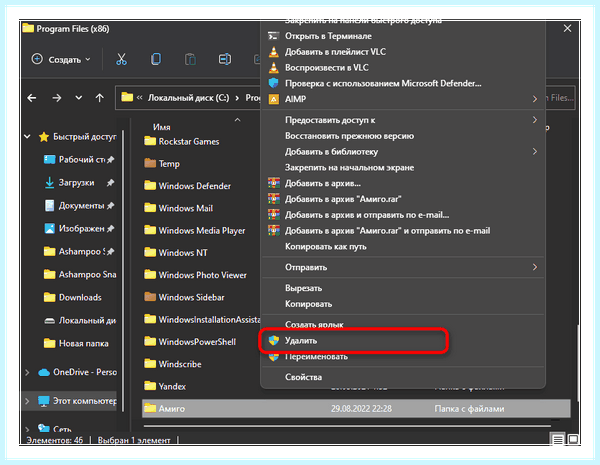Choose Копировать как путь

click(x=403, y=246)
